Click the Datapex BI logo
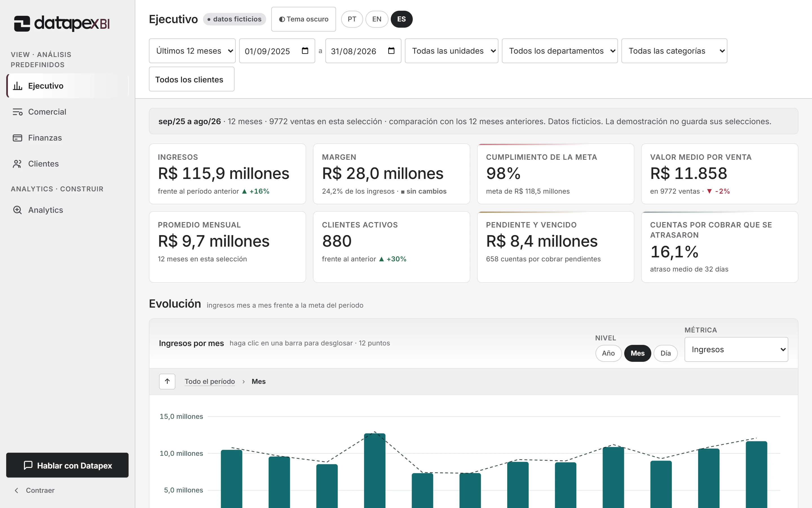812x508 pixels. click(62, 23)
